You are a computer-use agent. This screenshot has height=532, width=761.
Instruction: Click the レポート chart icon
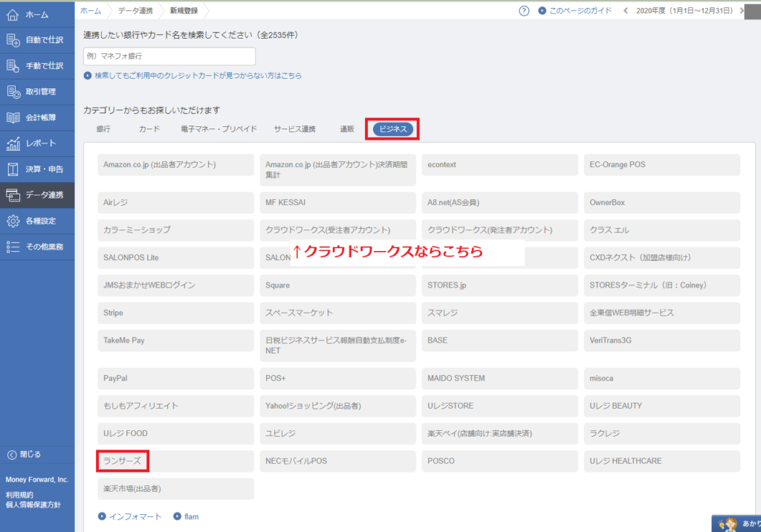click(x=13, y=143)
